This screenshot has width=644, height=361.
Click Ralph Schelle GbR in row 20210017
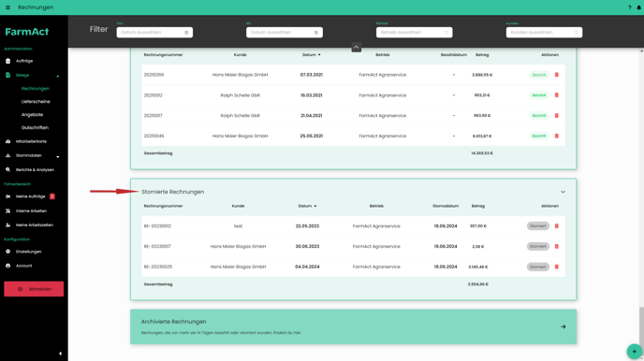[240, 116]
